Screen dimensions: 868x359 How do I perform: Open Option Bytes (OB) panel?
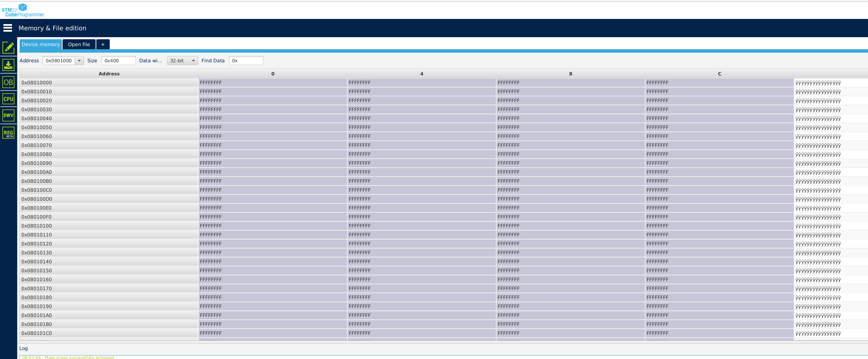(x=8, y=82)
